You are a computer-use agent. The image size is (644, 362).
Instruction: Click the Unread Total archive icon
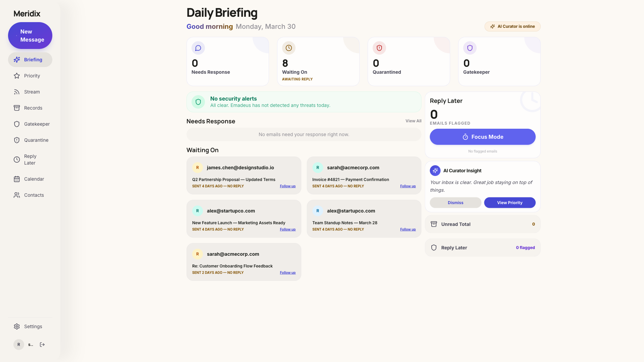point(434,224)
